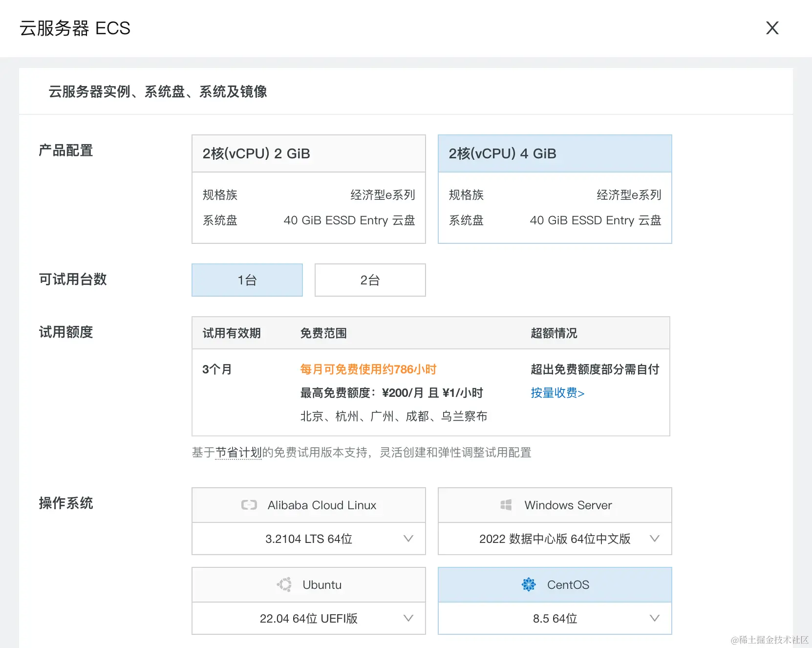Screen dimensions: 812x648
Task: Click the 每月可免费使用约786小时 text
Action: click(x=368, y=369)
